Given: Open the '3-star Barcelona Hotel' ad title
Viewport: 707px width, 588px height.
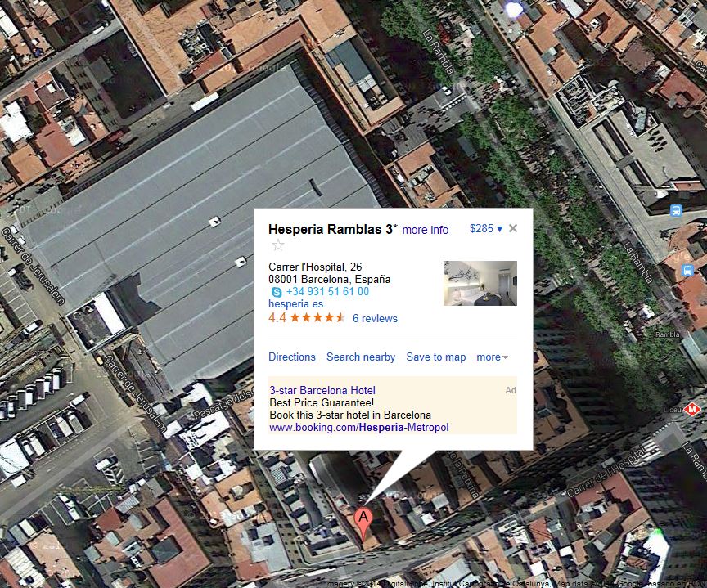Looking at the screenshot, I should tap(322, 390).
